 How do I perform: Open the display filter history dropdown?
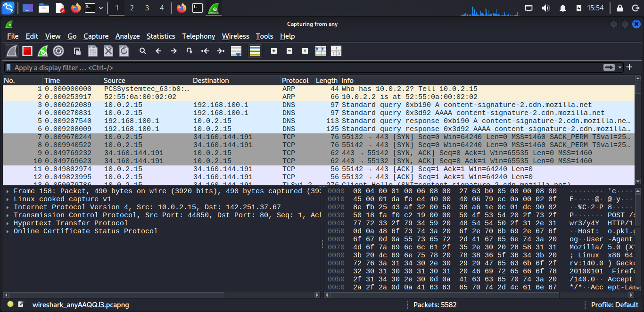[x=620, y=67]
